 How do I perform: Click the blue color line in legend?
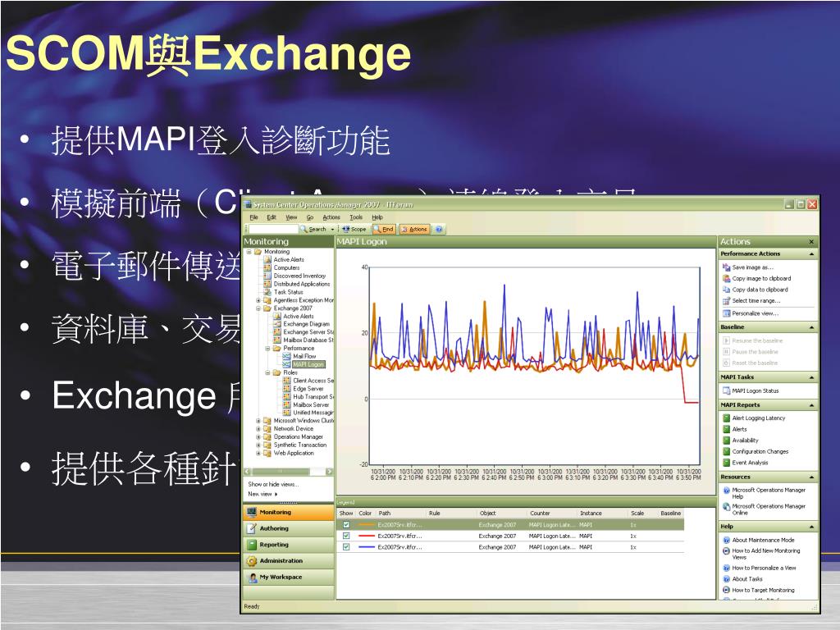click(x=366, y=547)
